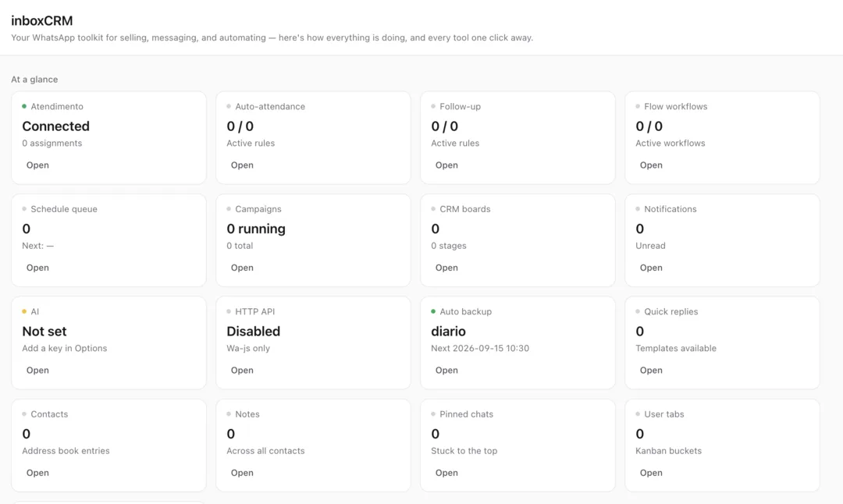Screen dimensions: 843x504
Task: Open the Atendimento card
Action: point(37,165)
